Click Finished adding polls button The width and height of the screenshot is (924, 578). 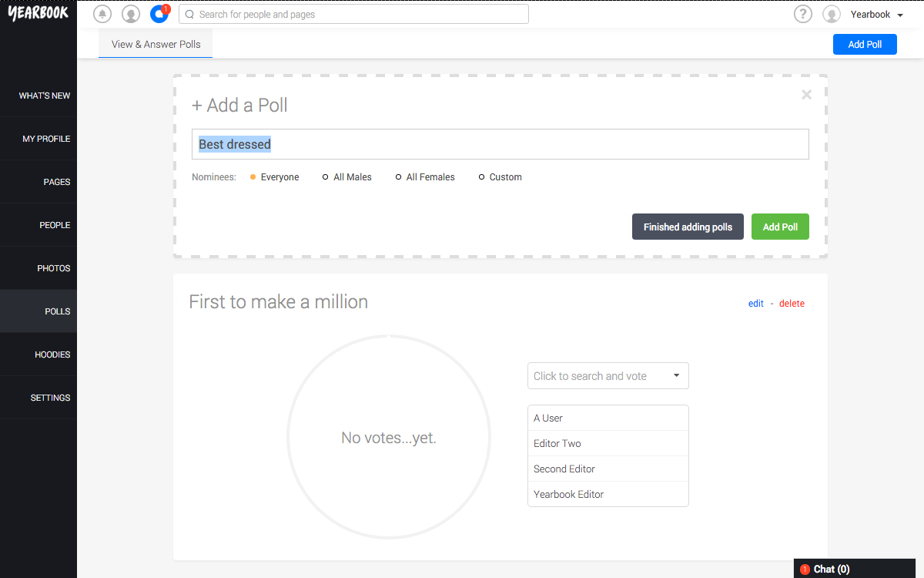[x=688, y=227]
